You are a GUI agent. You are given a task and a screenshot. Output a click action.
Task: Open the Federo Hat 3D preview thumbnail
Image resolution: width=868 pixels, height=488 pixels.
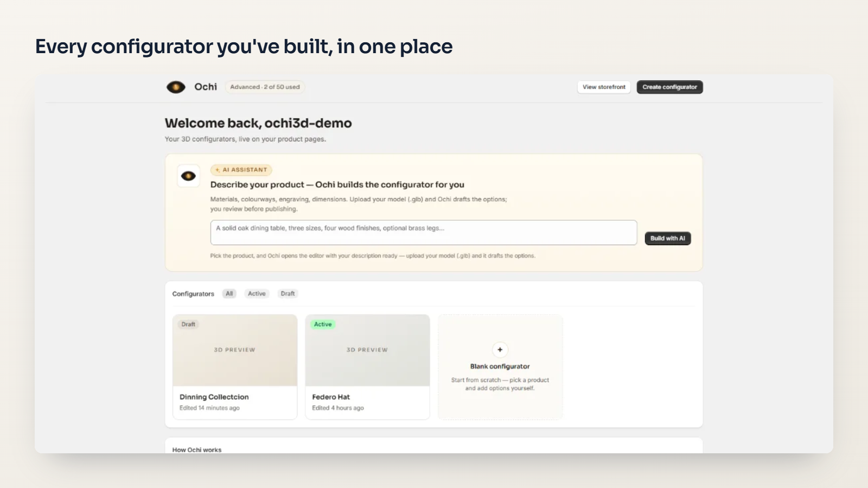coord(367,350)
